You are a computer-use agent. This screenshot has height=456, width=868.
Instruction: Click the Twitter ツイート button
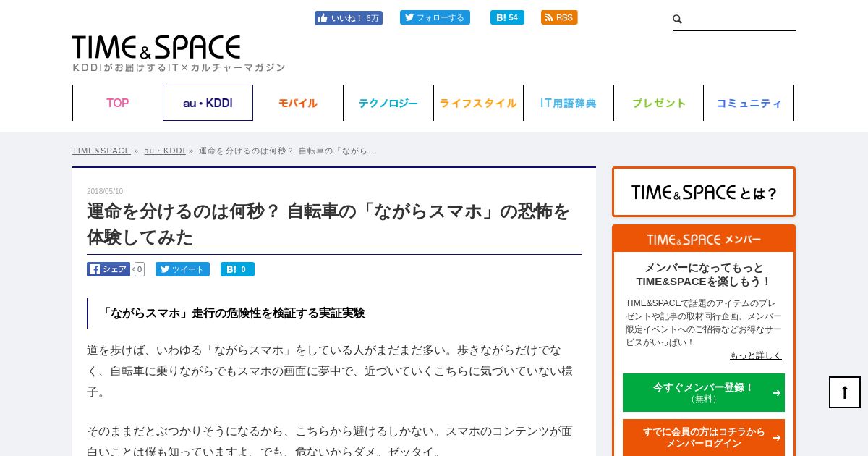[x=182, y=269]
